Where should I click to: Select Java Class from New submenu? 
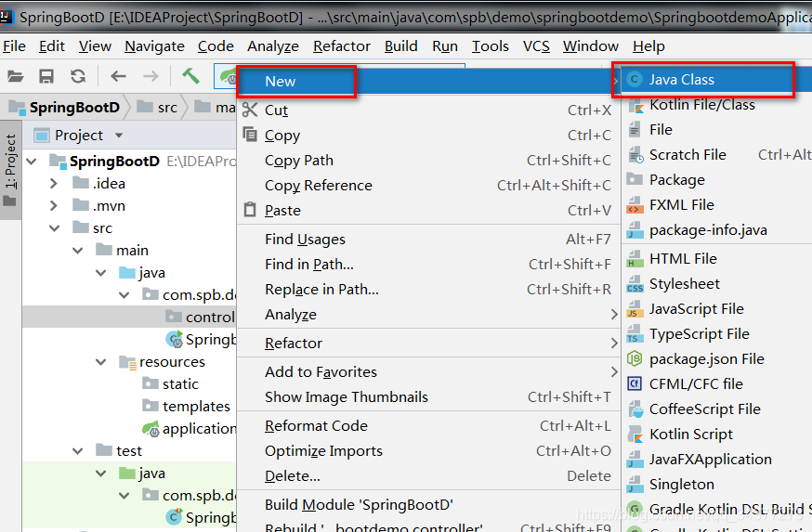[x=707, y=80]
